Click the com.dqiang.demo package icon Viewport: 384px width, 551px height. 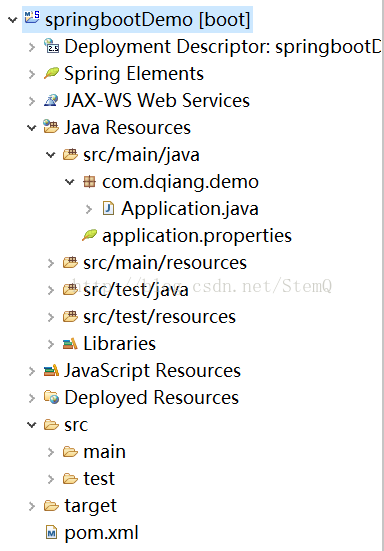coord(89,182)
